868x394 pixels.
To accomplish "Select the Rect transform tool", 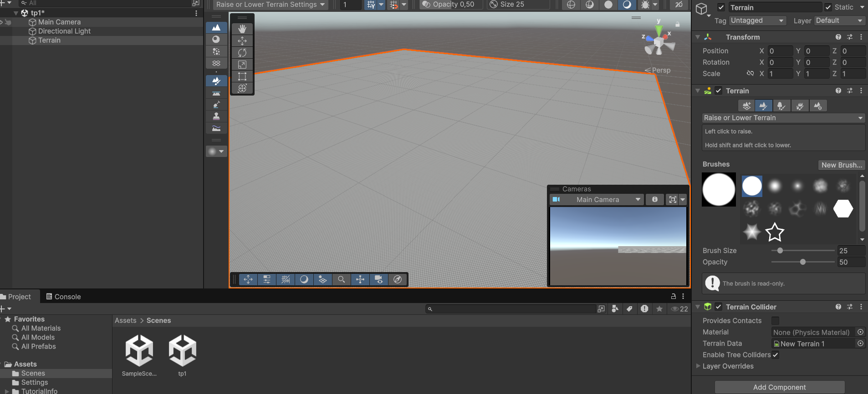I will [x=242, y=76].
